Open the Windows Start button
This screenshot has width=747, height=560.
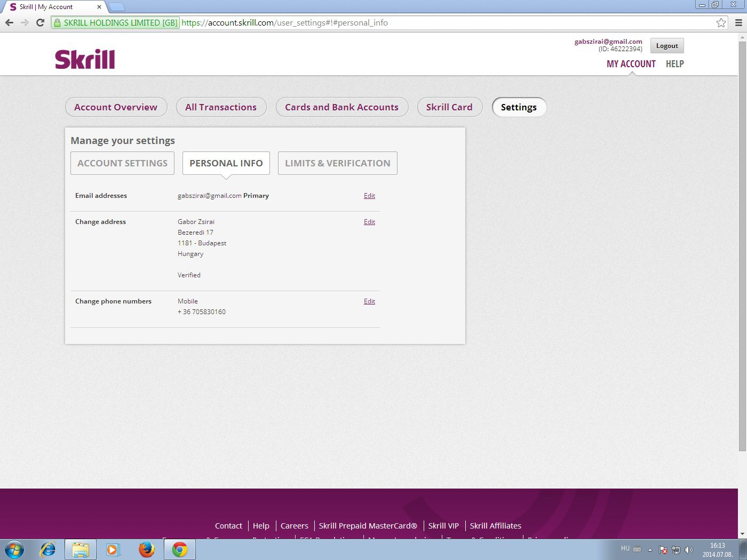pos(14,549)
